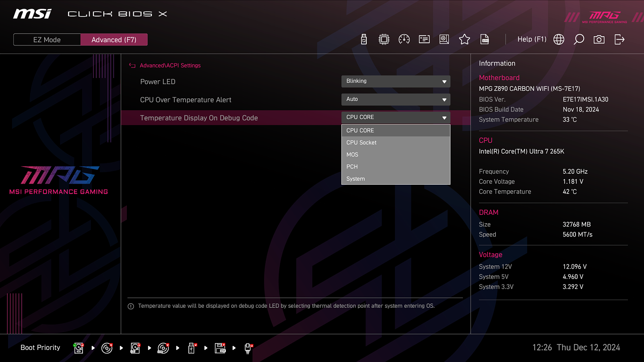This screenshot has width=644, height=362.
Task: Click the Boot Priority label
Action: [40, 348]
